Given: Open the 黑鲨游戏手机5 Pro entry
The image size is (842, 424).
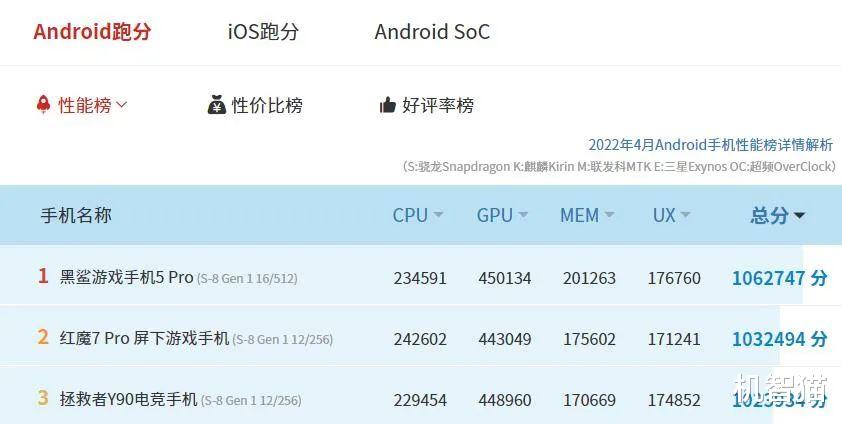Looking at the screenshot, I should pos(126,277).
